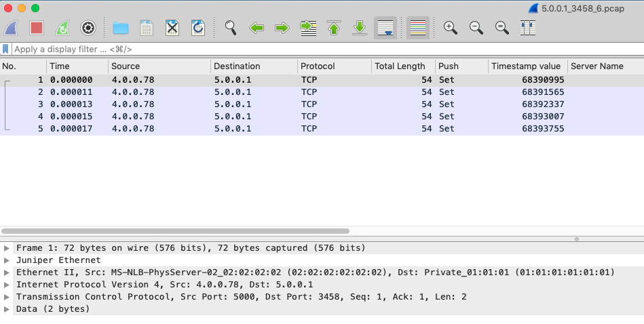Expand the Ethernet II tree item
This screenshot has width=644, height=324.
point(7,272)
